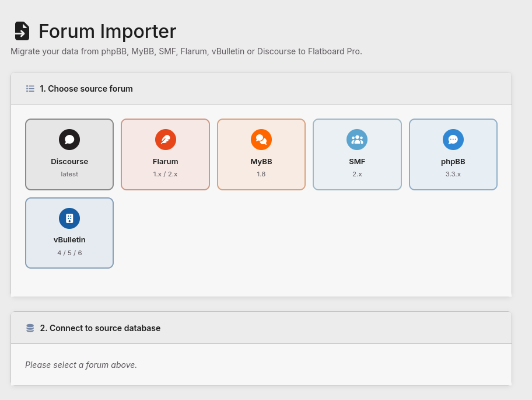
Task: Select the SMF 2.x card
Action: coord(357,154)
